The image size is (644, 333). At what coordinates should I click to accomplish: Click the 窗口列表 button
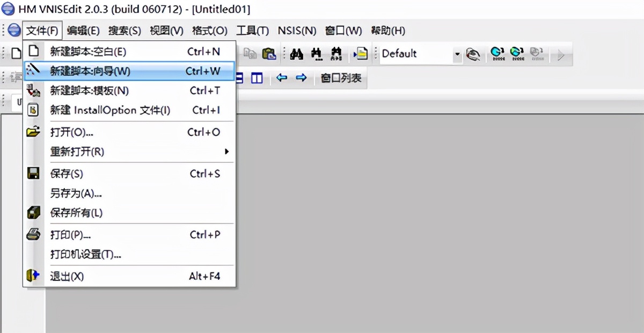(x=341, y=78)
